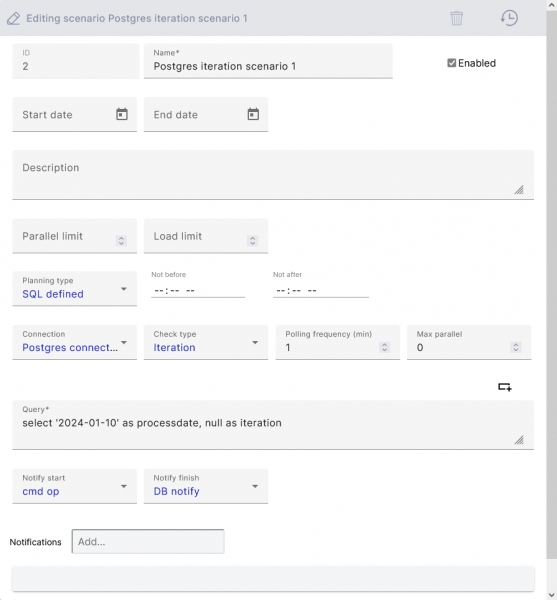Click the Load limit field
This screenshot has height=600, width=557.
point(206,236)
